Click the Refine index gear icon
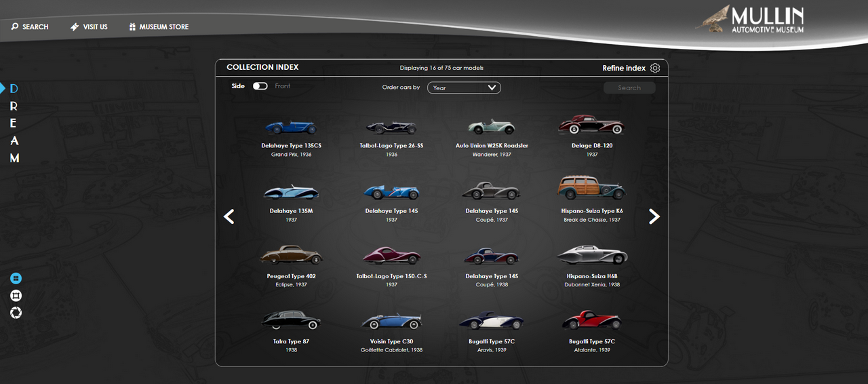 [654, 68]
